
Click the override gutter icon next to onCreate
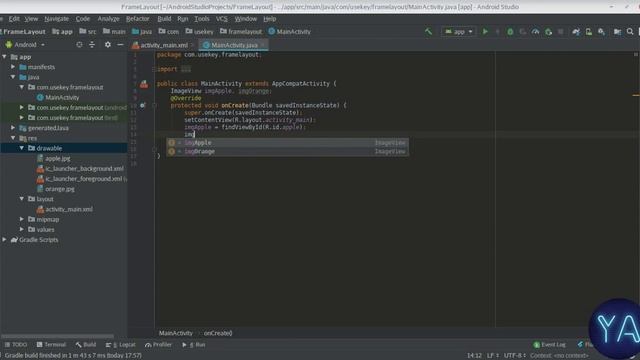[x=142, y=105]
